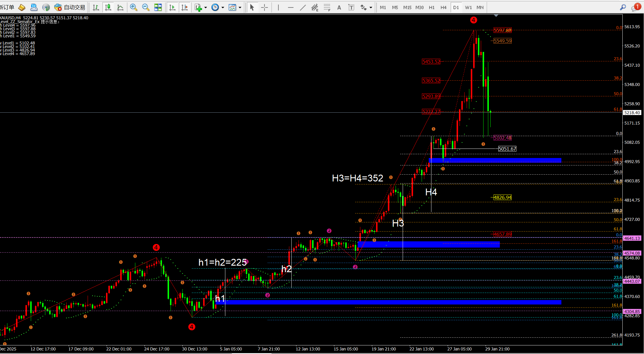Click the 5218.40 current price label
Viewport: 644px width, 354px height.
[x=632, y=113]
